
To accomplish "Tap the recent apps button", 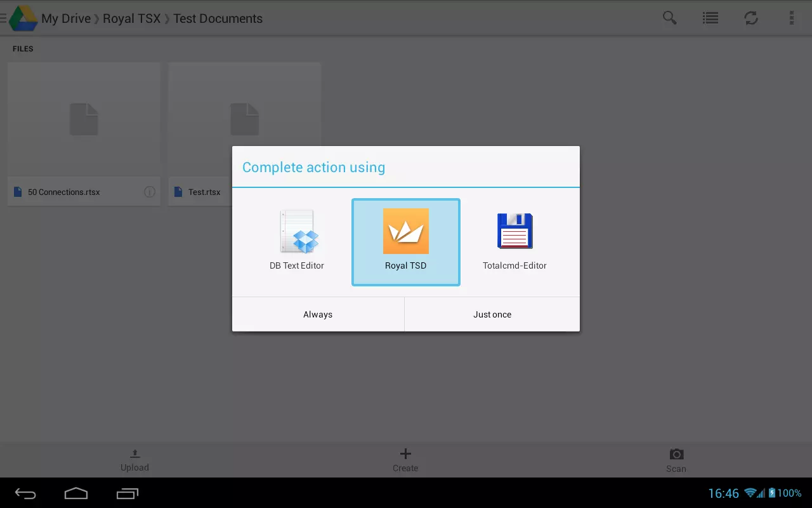I will 128,493.
